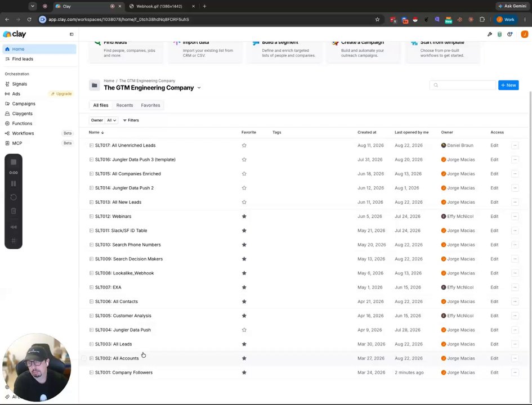The width and height of the screenshot is (532, 405).
Task: Open browser extensions puzzle icon
Action: 482,20
